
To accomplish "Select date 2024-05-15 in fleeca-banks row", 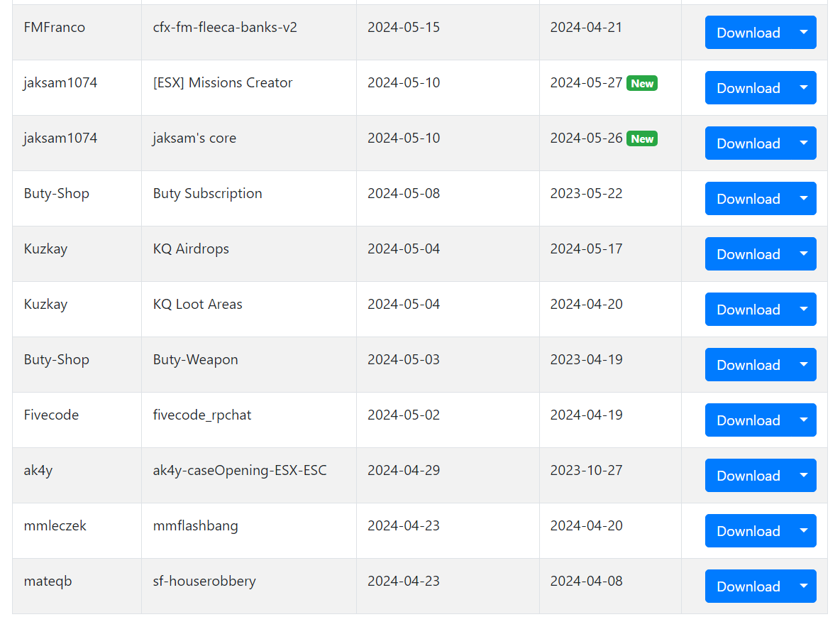I will pyautogui.click(x=404, y=28).
